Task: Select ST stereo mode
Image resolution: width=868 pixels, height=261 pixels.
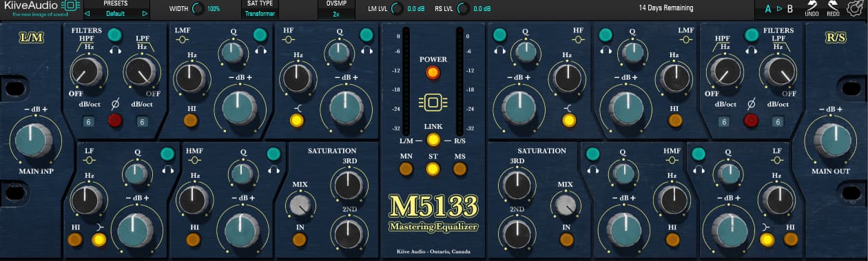Action: pyautogui.click(x=433, y=169)
